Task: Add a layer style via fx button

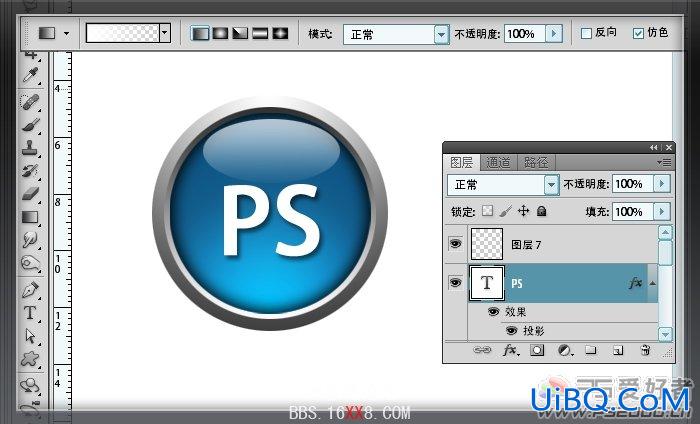Action: click(510, 350)
